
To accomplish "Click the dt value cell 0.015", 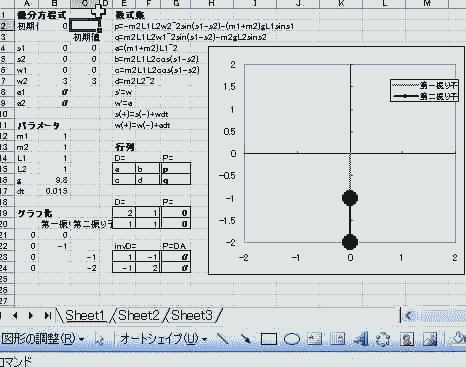I will 55,191.
